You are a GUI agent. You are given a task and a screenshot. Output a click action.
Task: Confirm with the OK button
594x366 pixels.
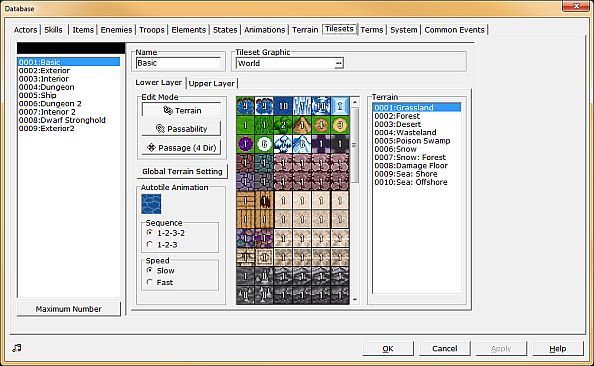pyautogui.click(x=388, y=349)
